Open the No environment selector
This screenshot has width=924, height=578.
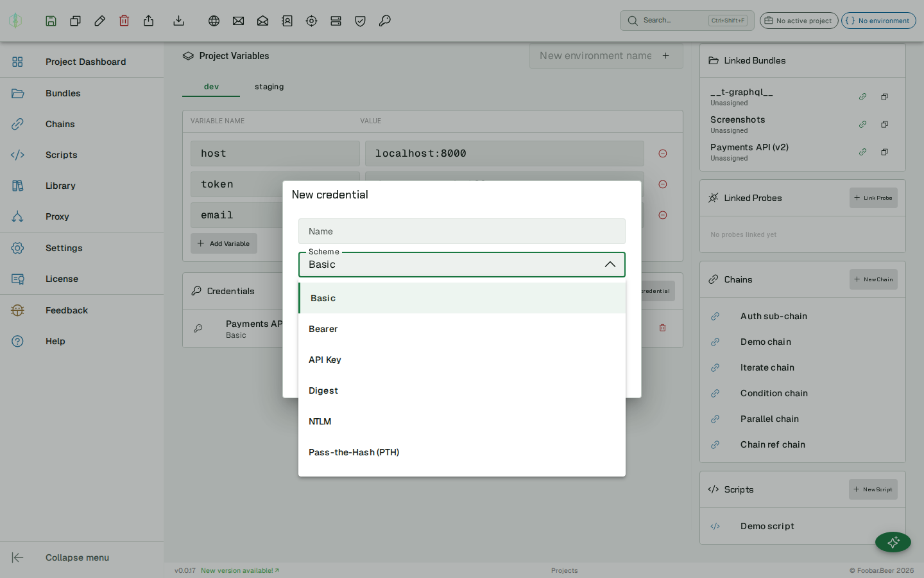(878, 21)
